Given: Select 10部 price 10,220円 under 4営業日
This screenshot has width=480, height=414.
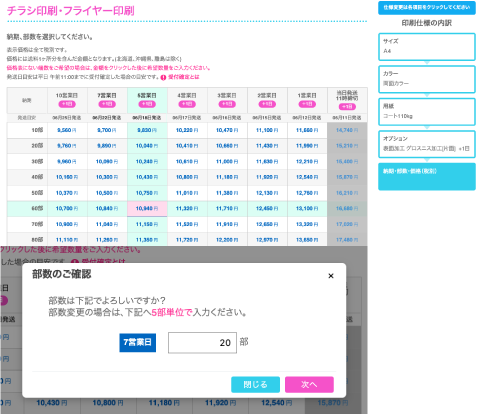Looking at the screenshot, I should (x=187, y=130).
